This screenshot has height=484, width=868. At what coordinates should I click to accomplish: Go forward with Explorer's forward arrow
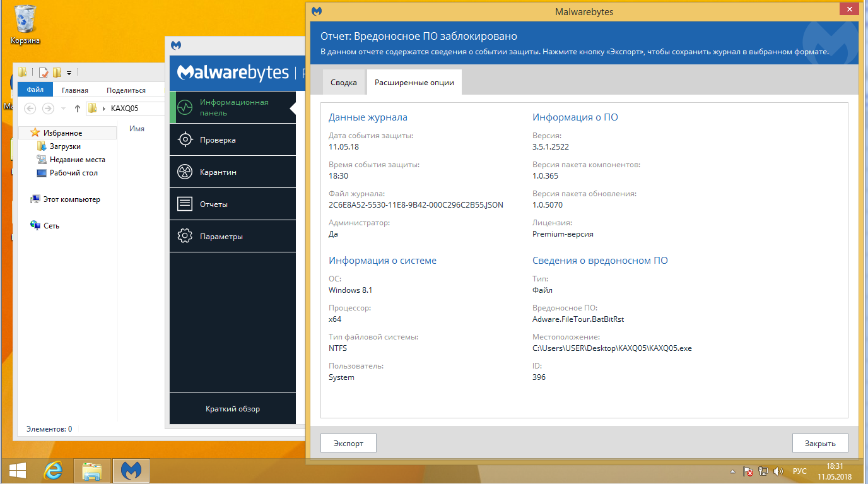47,108
